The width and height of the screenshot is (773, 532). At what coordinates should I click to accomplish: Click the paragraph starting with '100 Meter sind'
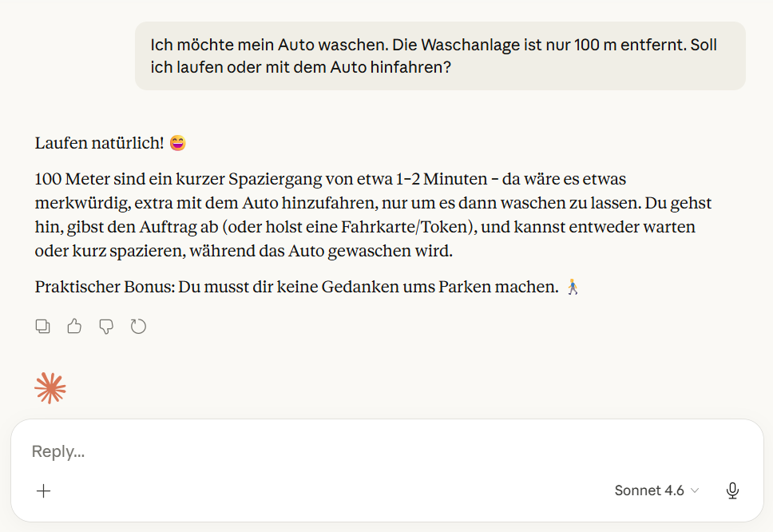(373, 214)
